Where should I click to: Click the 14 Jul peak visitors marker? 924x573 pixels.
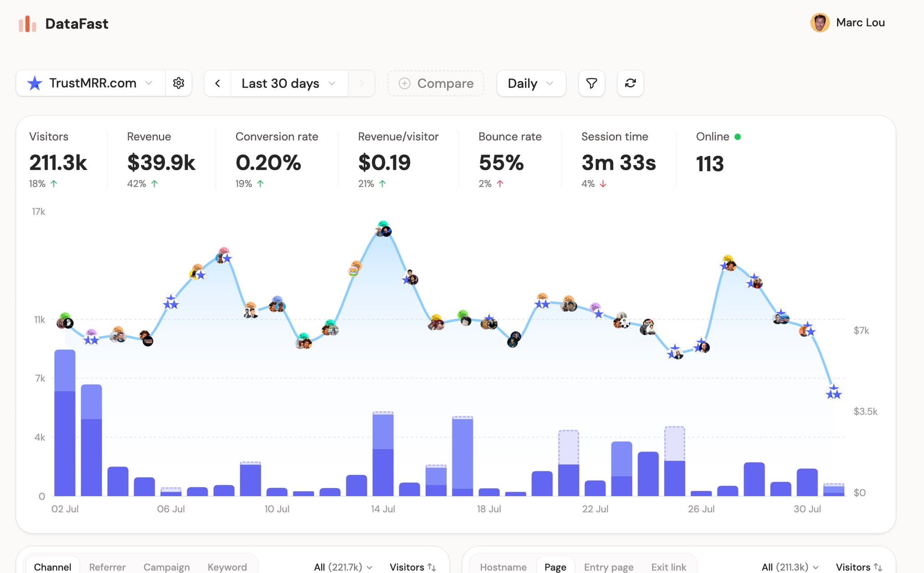[x=383, y=229]
